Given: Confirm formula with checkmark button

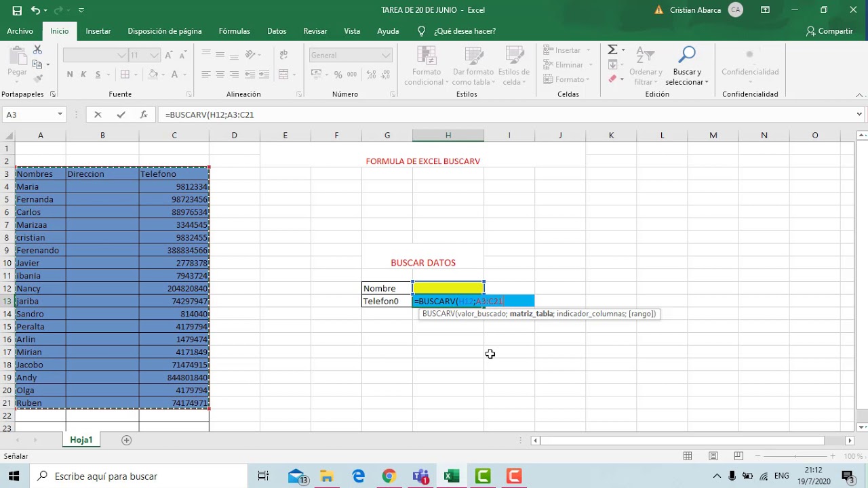Looking at the screenshot, I should pos(121,115).
